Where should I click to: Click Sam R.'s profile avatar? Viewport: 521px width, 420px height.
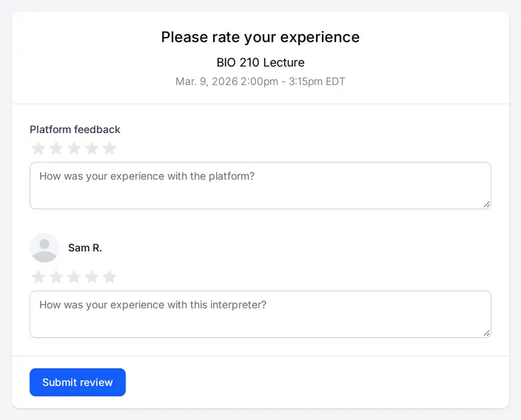point(44,248)
